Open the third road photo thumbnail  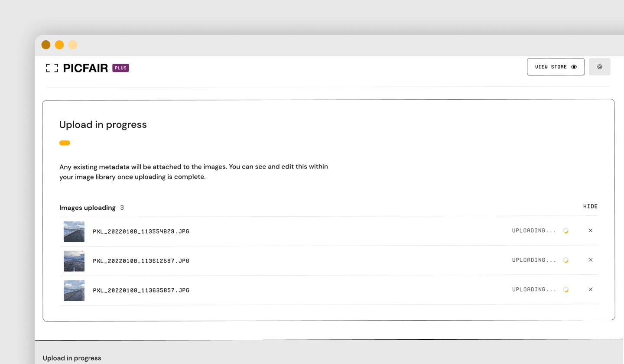[x=74, y=290]
